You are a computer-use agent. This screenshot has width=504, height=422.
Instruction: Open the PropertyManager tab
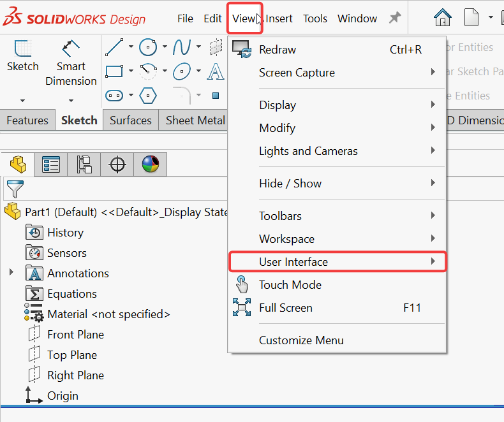pos(51,164)
